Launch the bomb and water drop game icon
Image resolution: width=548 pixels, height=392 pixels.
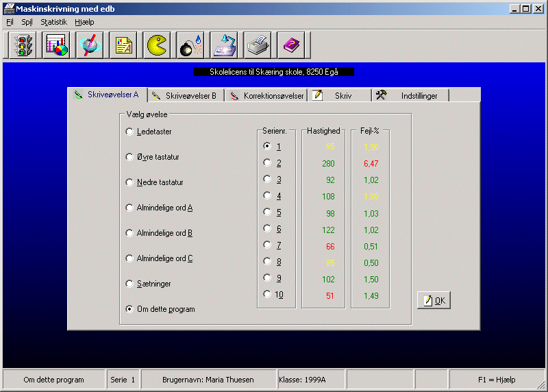pyautogui.click(x=190, y=45)
